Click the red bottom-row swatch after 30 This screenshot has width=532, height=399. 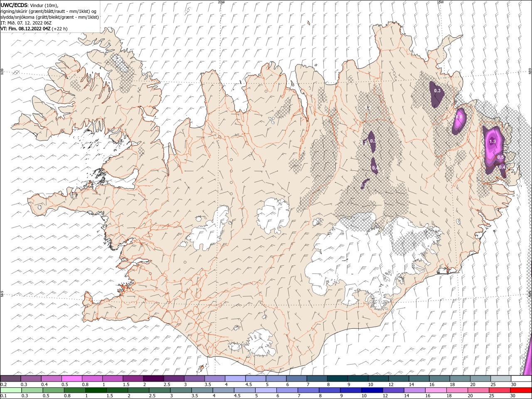click(x=520, y=390)
